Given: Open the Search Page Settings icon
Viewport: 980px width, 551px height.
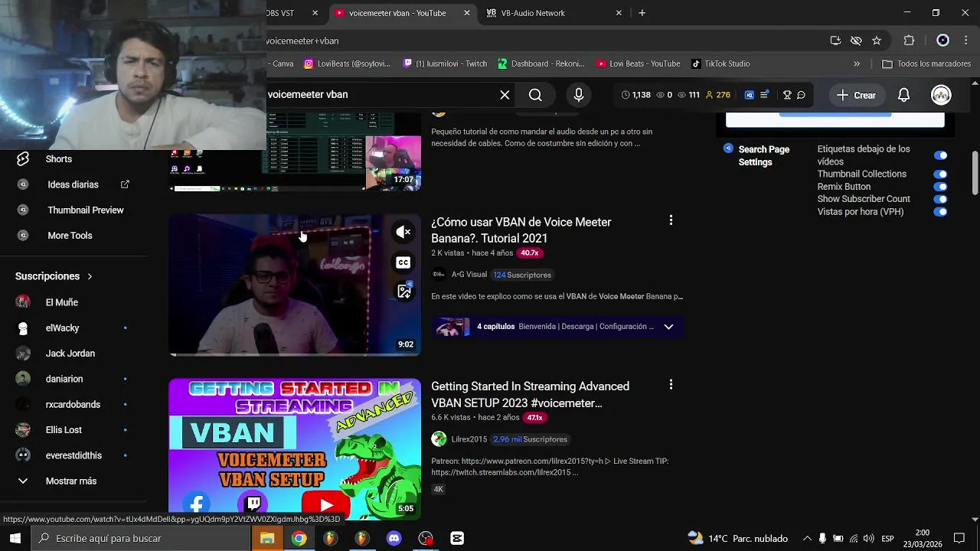Looking at the screenshot, I should 728,148.
